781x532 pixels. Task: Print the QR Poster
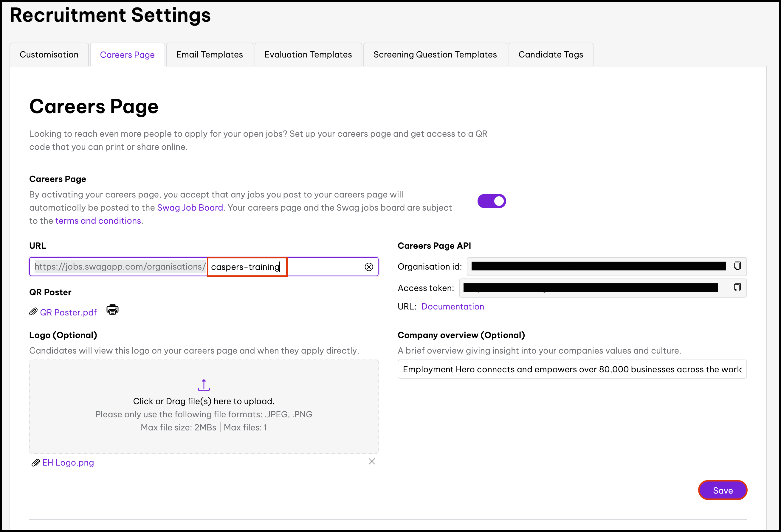pos(112,310)
